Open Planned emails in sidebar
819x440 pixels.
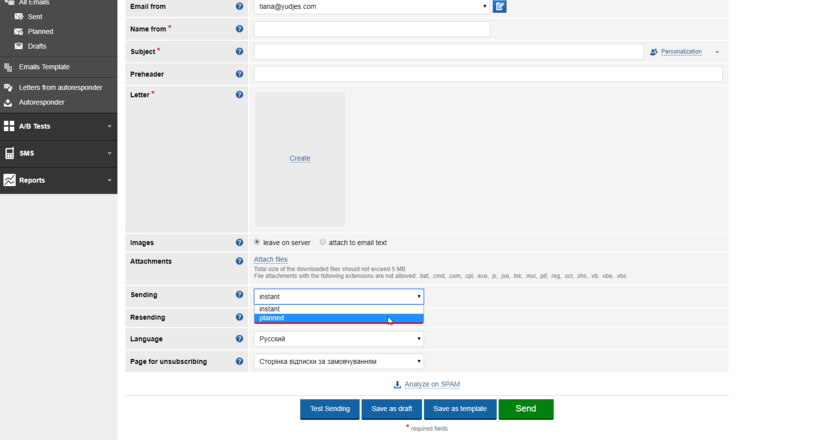click(40, 31)
